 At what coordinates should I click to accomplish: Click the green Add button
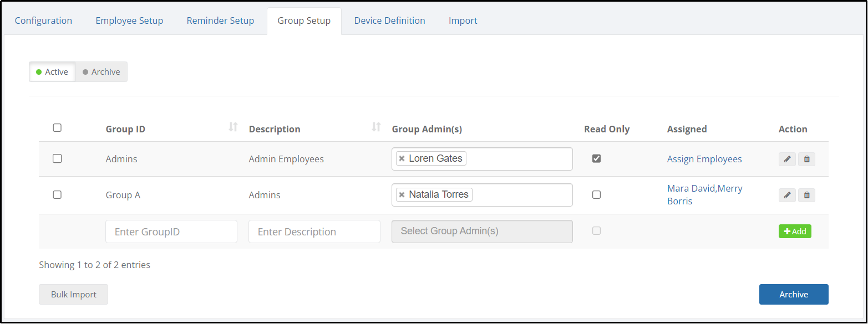[795, 231]
